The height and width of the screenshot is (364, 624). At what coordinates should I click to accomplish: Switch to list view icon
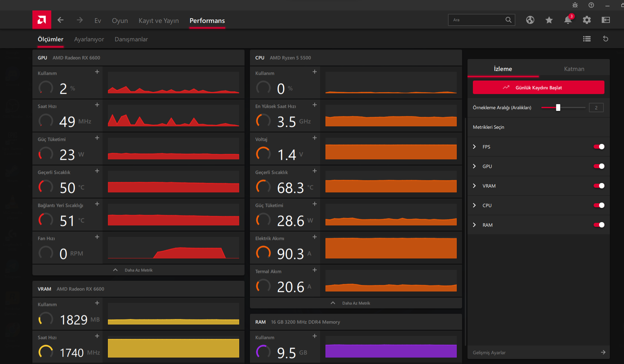click(x=587, y=39)
